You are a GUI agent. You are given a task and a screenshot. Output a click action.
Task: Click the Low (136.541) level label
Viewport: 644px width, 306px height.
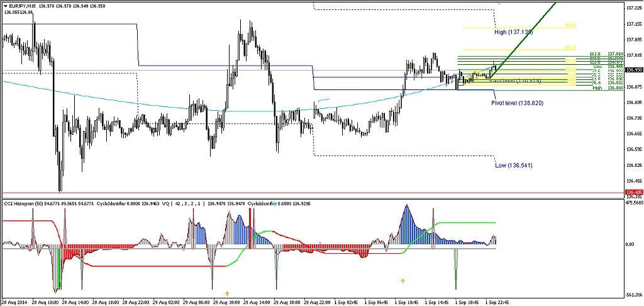(x=513, y=166)
